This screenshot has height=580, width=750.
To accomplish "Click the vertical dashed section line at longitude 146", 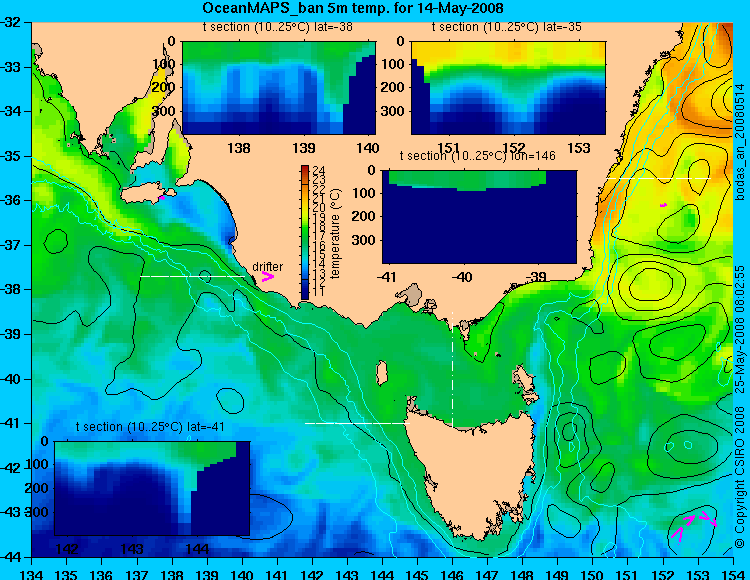I will tap(452, 369).
